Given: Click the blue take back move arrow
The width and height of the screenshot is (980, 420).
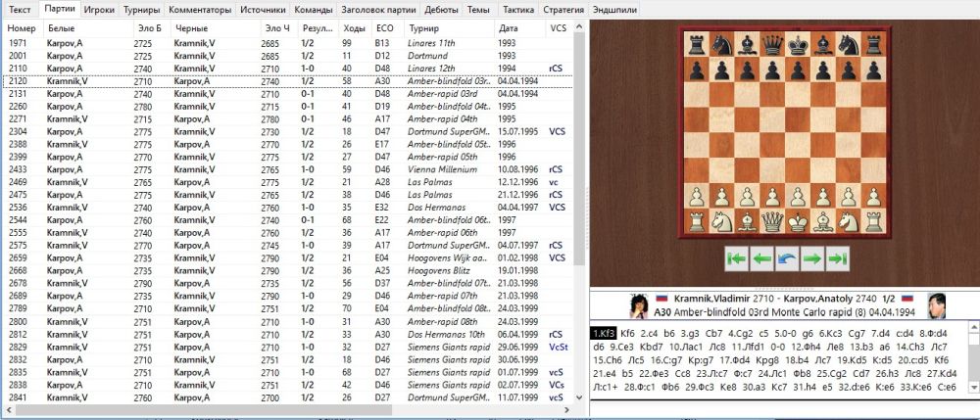Looking at the screenshot, I should click(x=786, y=259).
